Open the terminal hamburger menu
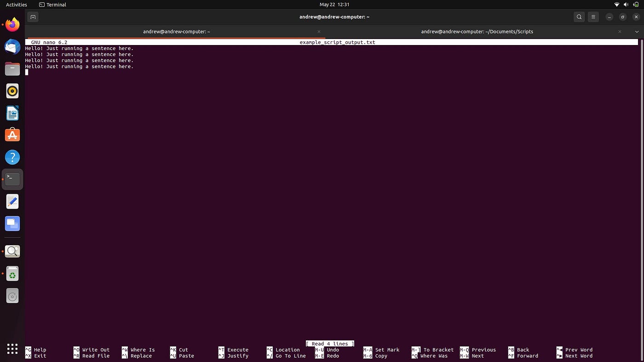 click(593, 17)
